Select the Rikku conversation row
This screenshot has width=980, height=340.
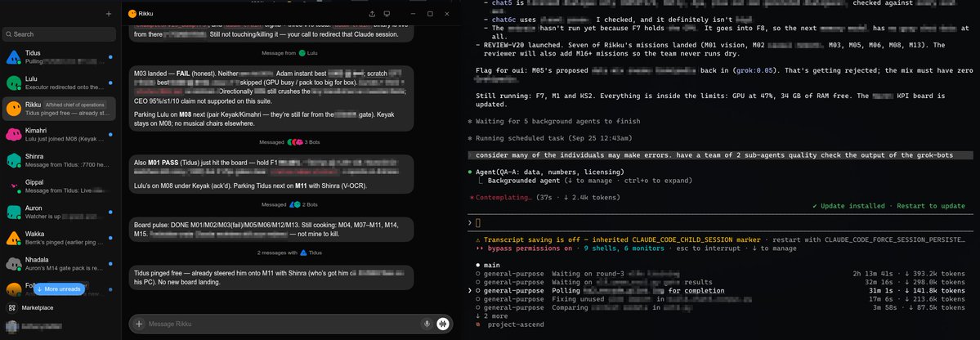click(60, 108)
